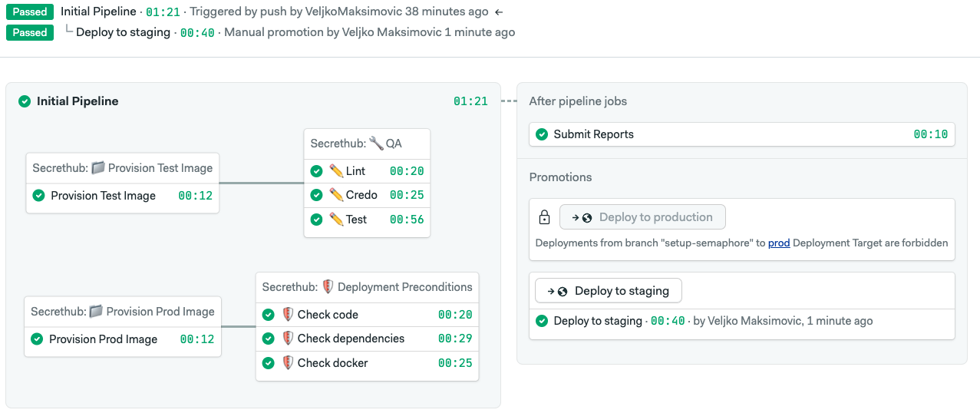
Task: Select the Check code job
Action: click(x=328, y=315)
